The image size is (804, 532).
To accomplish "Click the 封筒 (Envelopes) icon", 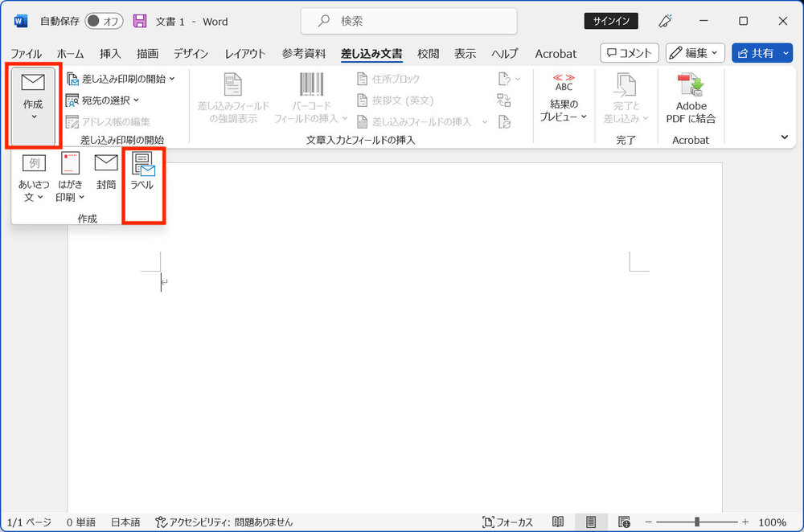I will [x=106, y=171].
